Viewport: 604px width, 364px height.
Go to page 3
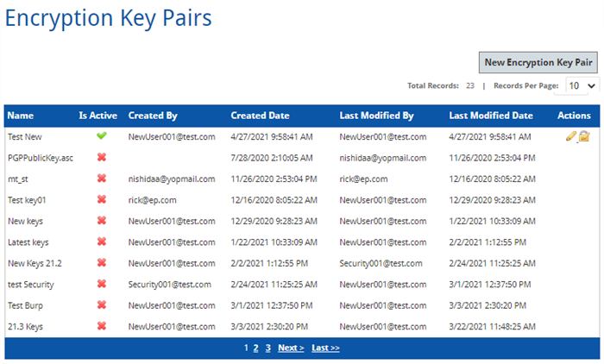pyautogui.click(x=268, y=348)
